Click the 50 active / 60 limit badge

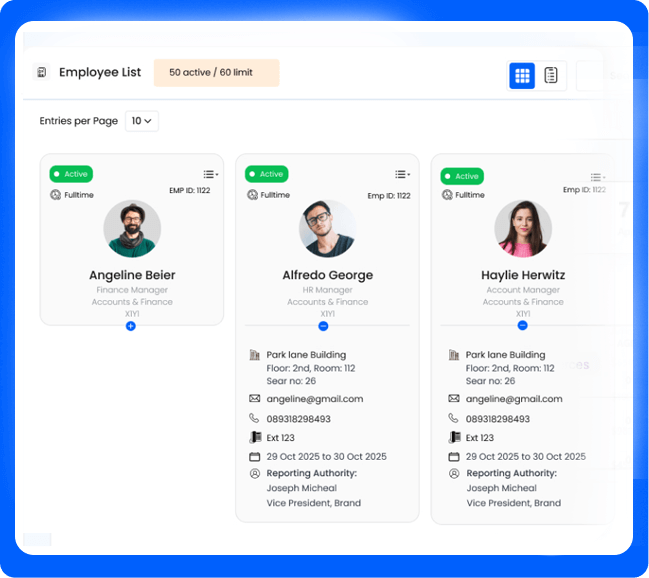click(x=216, y=73)
